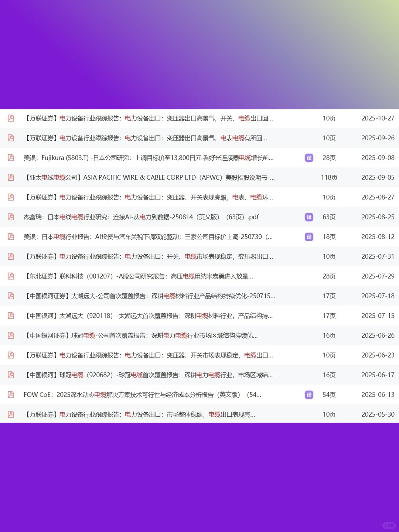399x532 pixels.
Task: Open 杰富瑞 日本电线电缆行业研究 pdf
Action: 141,217
